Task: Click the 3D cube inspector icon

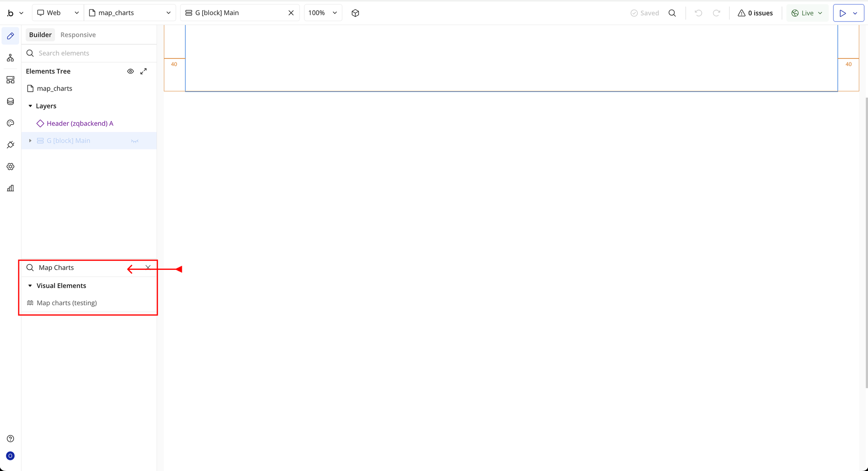Action: (355, 13)
